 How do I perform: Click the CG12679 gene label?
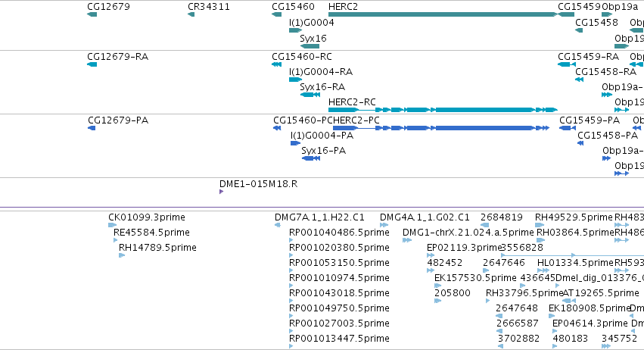click(x=108, y=7)
